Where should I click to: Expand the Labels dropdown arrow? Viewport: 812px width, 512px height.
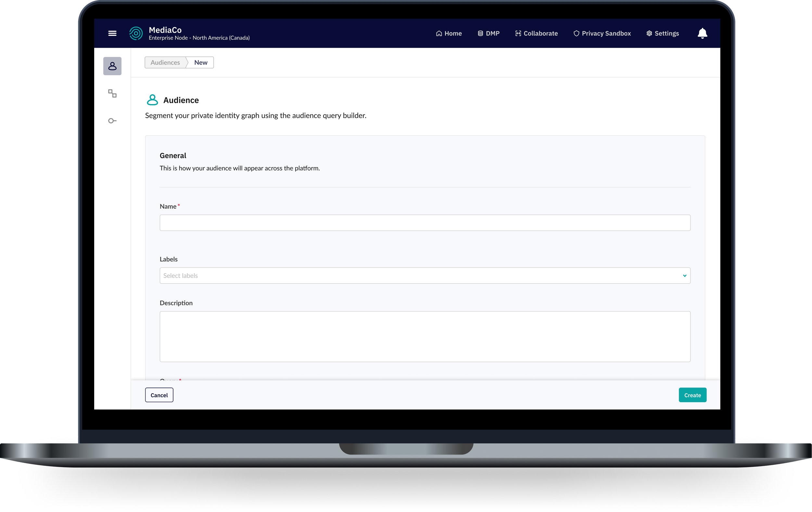(x=685, y=276)
